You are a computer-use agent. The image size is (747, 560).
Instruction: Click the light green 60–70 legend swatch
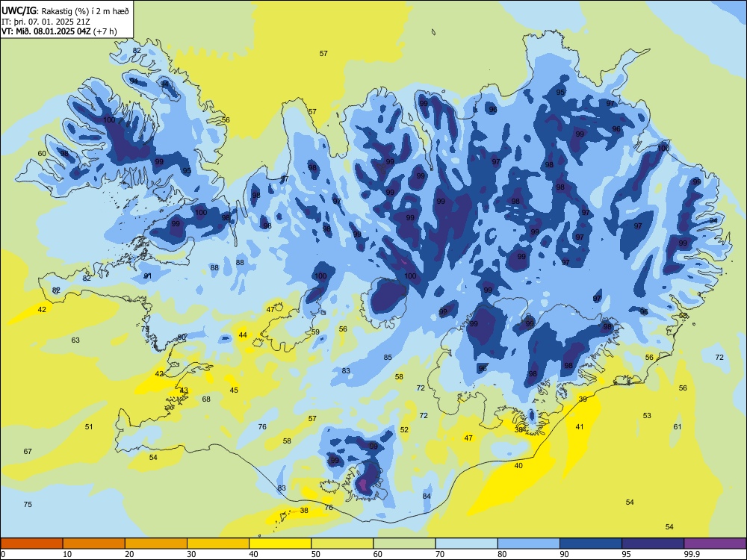pyautogui.click(x=404, y=544)
